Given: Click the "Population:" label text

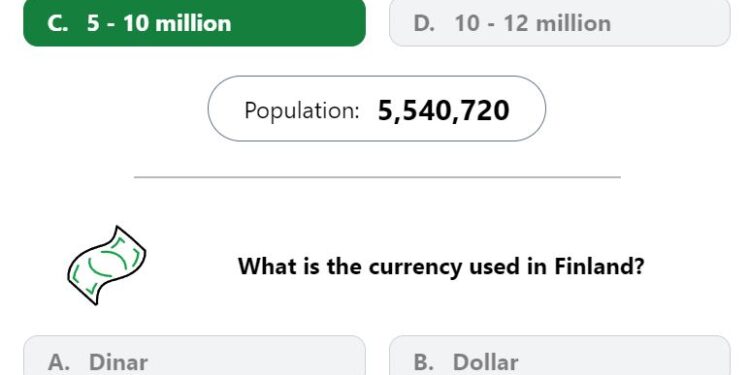Looking at the screenshot, I should pyautogui.click(x=301, y=110).
